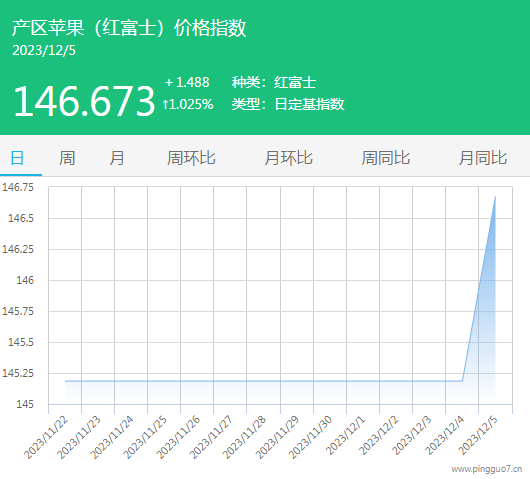Select the 2023/11/22 x-axis date label
The width and height of the screenshot is (530, 479).
(46, 438)
